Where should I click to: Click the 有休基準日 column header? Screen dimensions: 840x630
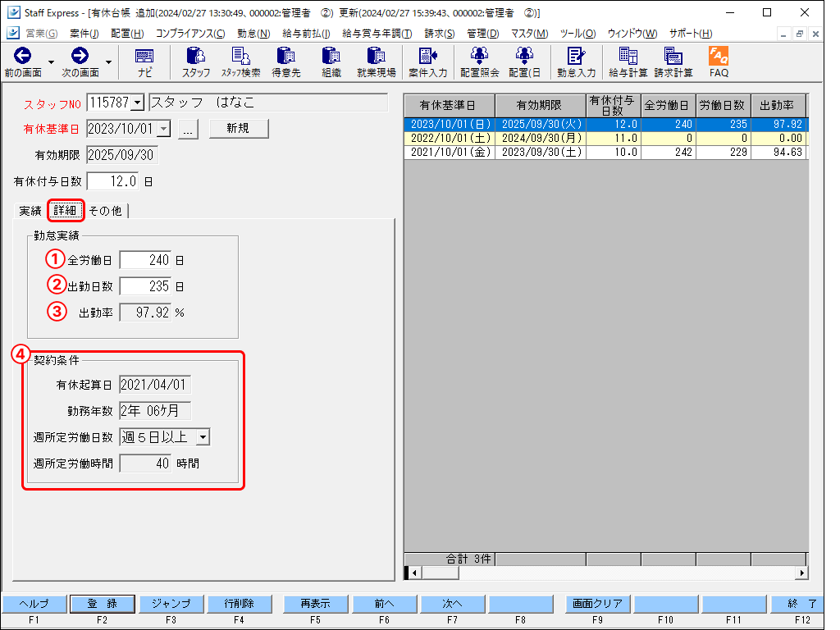tap(450, 106)
